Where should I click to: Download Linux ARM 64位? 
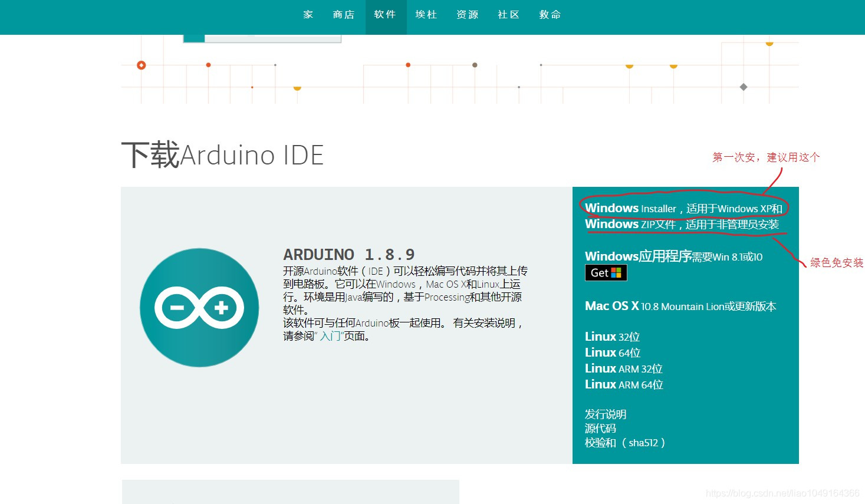pyautogui.click(x=624, y=384)
